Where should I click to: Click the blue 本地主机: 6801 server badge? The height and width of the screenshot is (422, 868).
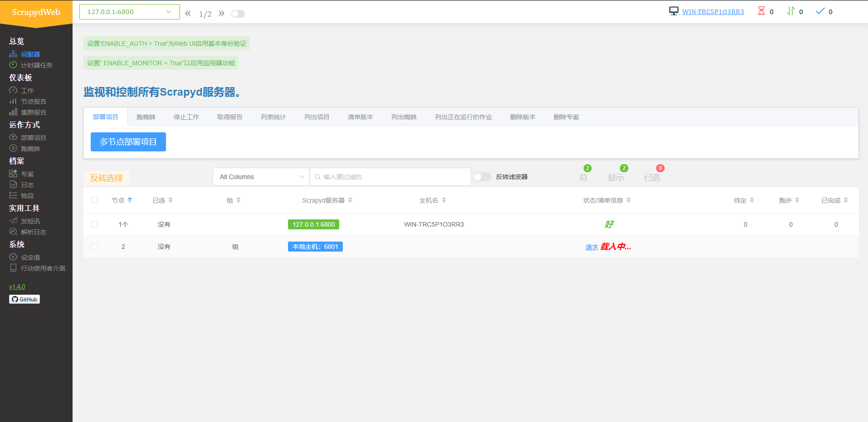pyautogui.click(x=315, y=247)
